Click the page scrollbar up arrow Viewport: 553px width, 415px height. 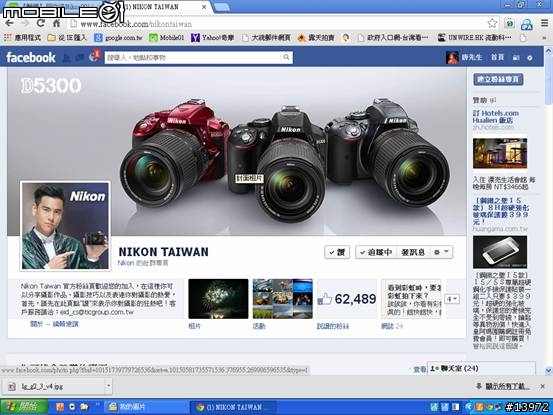[548, 51]
